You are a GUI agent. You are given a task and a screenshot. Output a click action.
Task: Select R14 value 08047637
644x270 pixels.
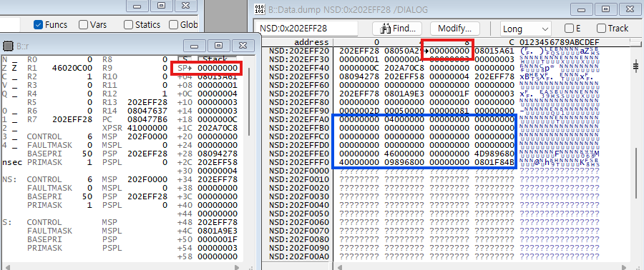pyautogui.click(x=147, y=111)
